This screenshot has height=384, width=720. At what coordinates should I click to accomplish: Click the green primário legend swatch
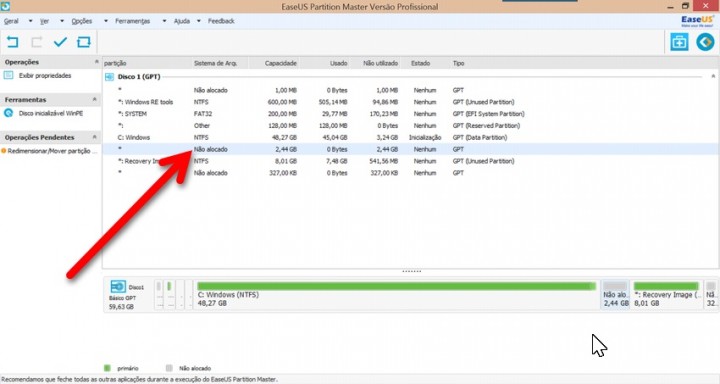[107, 368]
